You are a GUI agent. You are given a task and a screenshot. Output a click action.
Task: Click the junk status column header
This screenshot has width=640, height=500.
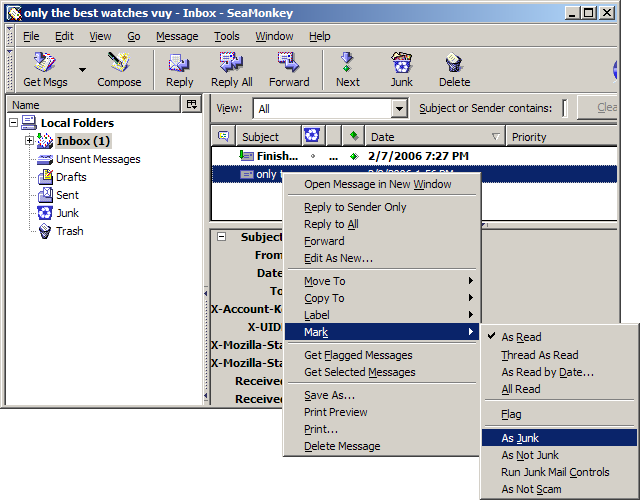coord(312,136)
